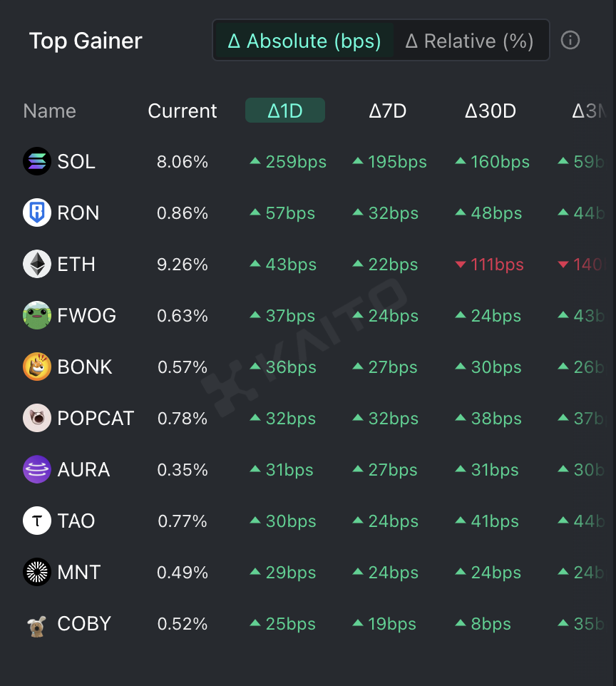Click the AURA purple logo icon

(37, 470)
